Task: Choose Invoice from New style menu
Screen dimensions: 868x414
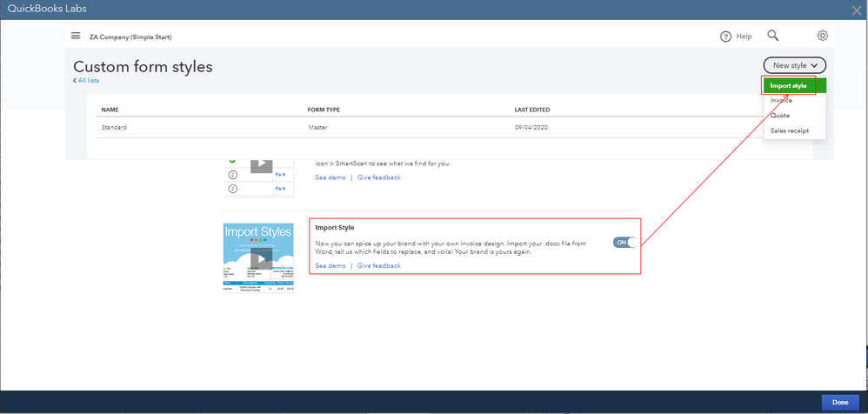Action: 781,101
